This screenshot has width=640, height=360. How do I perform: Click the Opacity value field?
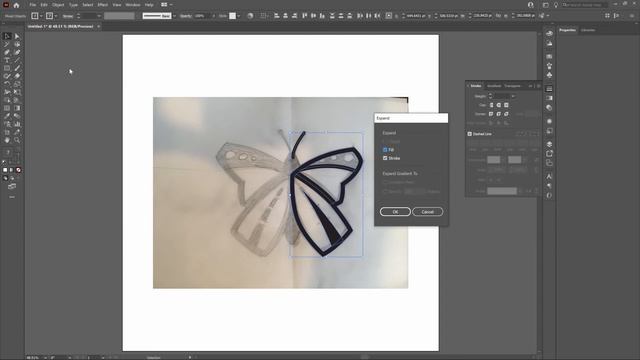click(x=202, y=16)
